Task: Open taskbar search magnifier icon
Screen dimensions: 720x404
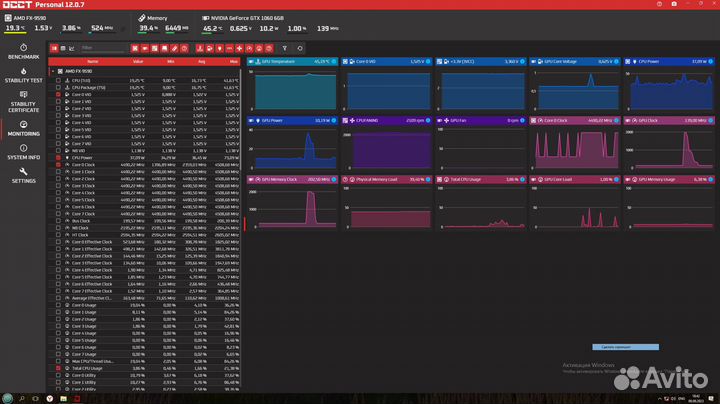Action: coord(21,398)
